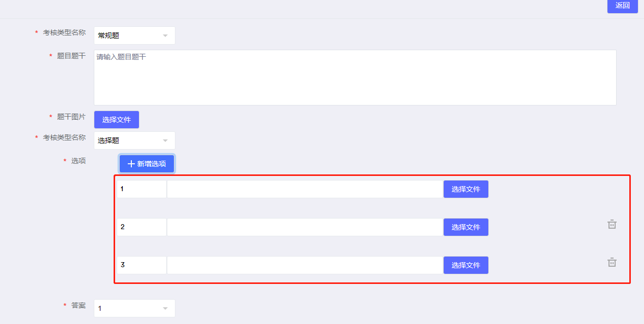Screen dimensions: 644x324
Task: Delete option row 2 with trash icon
Action: point(612,224)
